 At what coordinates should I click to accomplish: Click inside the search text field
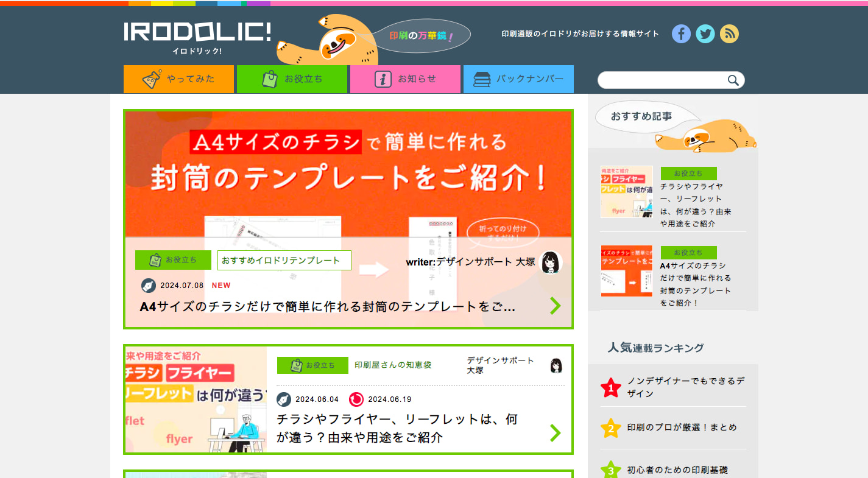coord(661,80)
